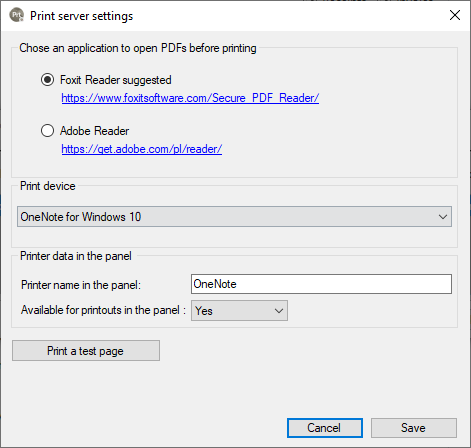
Task: Click the chevron of the Yes dropdown
Action: point(279,311)
